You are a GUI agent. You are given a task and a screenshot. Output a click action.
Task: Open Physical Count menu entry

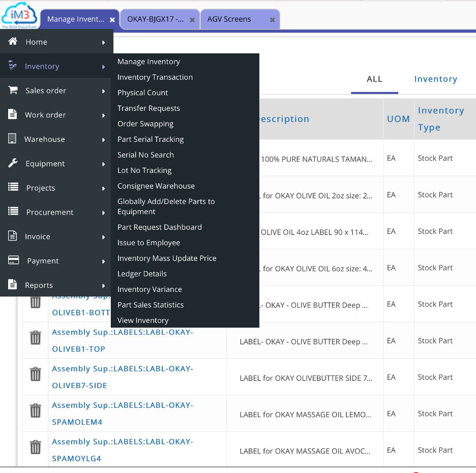pos(143,93)
